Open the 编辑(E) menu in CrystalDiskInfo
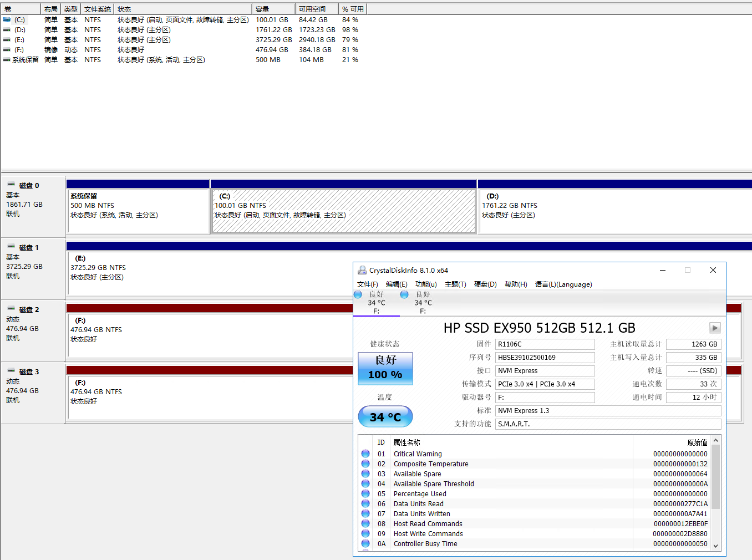Screen dimensions: 752x560 click(397, 284)
